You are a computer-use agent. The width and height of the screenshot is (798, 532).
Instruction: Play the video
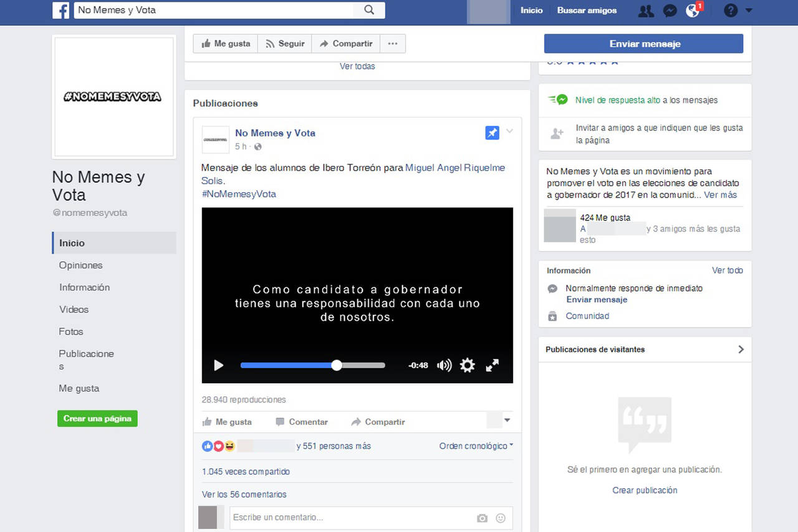(218, 365)
